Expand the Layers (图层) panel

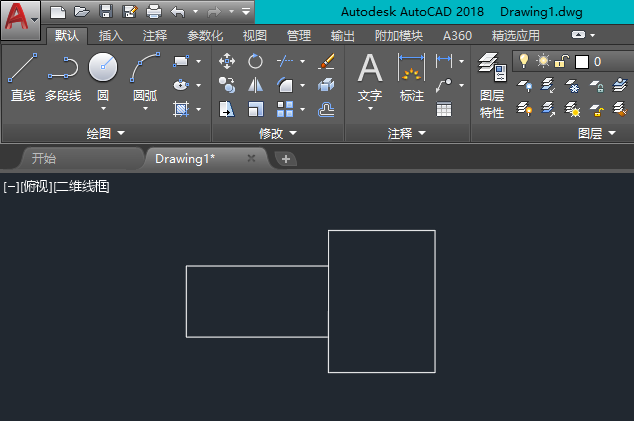pyautogui.click(x=597, y=133)
